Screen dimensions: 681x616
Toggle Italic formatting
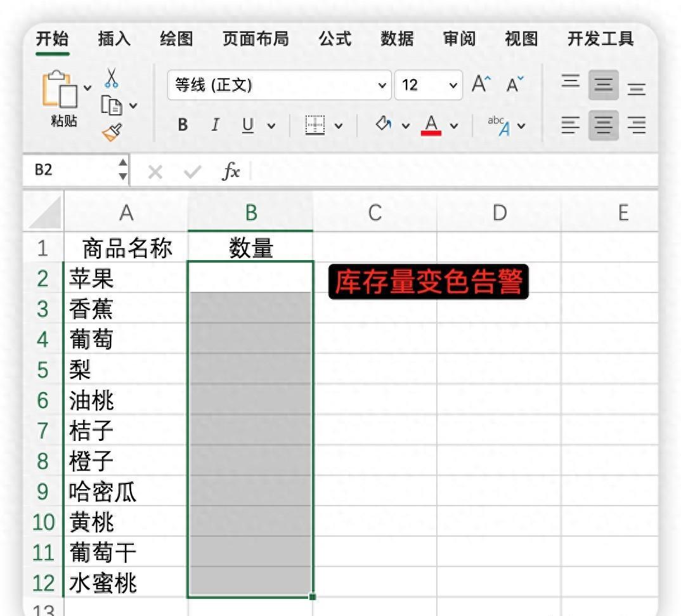(215, 125)
